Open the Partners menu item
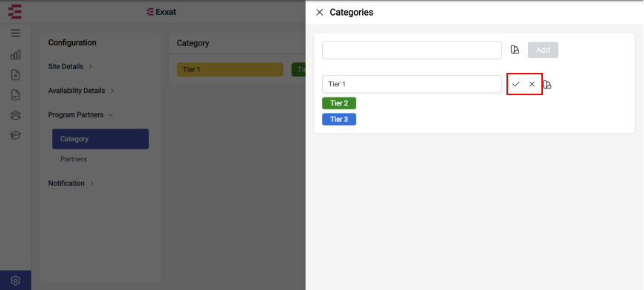Screen dimensions: 644x290 [74, 159]
